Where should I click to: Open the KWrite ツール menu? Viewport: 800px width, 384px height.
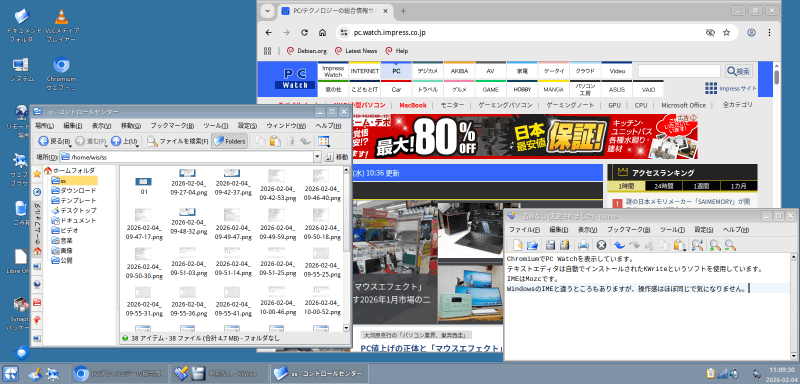coord(671,230)
